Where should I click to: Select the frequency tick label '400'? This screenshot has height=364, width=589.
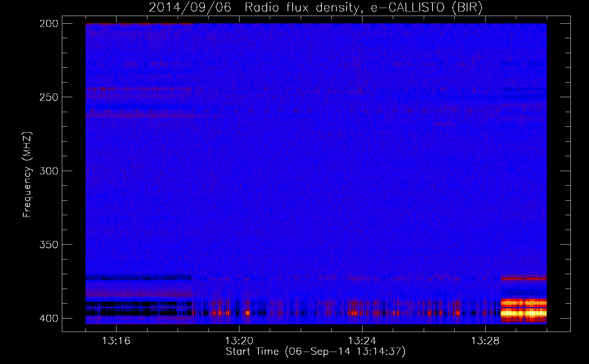point(49,318)
